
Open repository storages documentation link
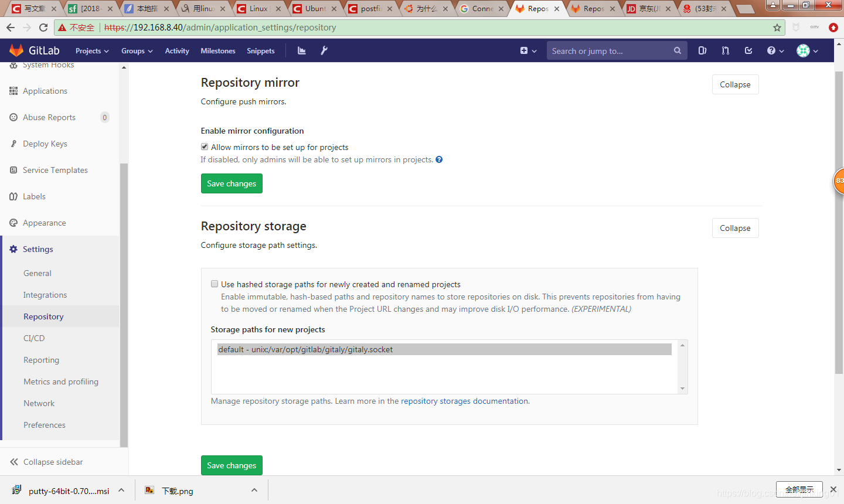click(464, 401)
